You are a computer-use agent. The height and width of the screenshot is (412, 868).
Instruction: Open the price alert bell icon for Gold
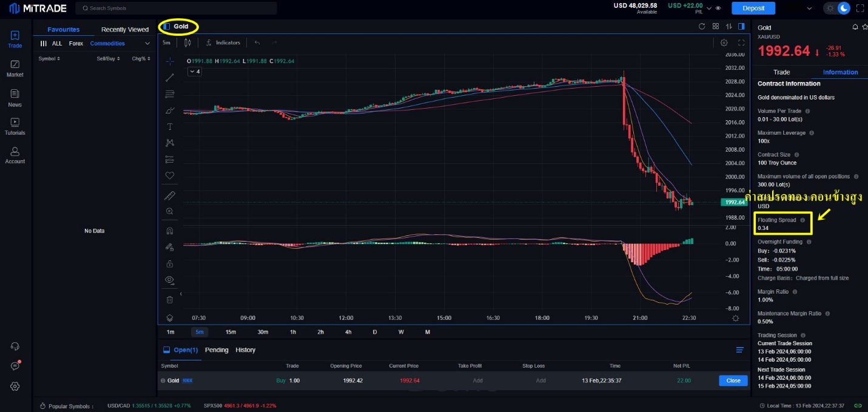pyautogui.click(x=855, y=27)
